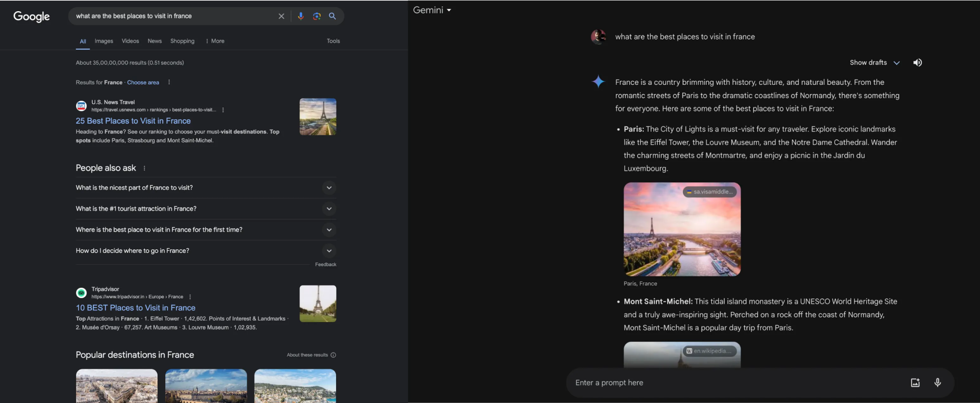Viewport: 980px width, 403px height.
Task: Click the Feedback link under People also ask
Action: pos(326,264)
